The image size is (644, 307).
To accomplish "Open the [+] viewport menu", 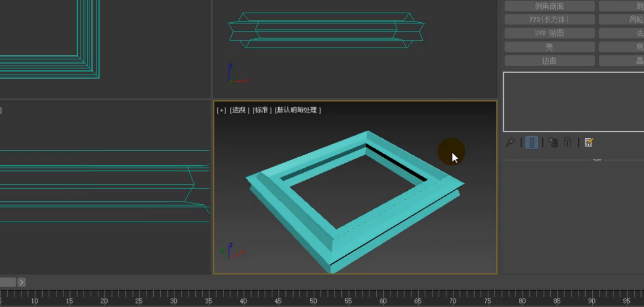I will [x=221, y=110].
